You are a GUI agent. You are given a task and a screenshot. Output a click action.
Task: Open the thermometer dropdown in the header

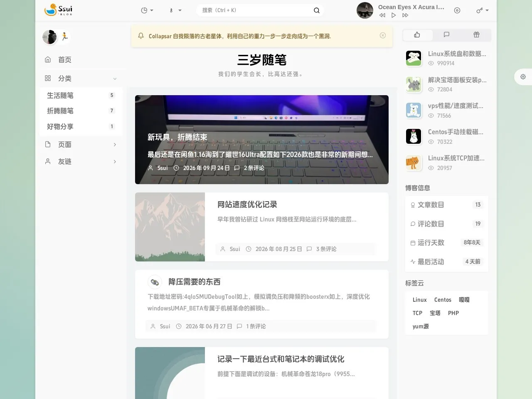[x=175, y=10]
